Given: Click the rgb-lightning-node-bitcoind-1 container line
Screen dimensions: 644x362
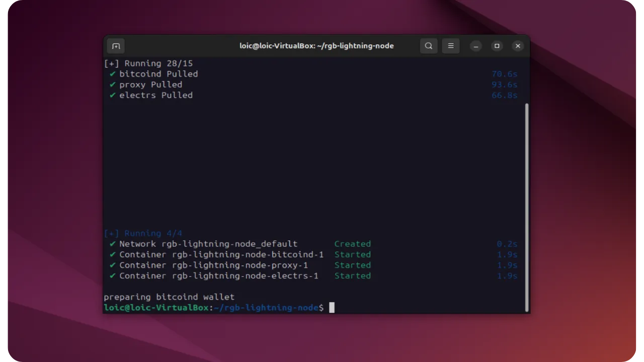Looking at the screenshot, I should (221, 254).
